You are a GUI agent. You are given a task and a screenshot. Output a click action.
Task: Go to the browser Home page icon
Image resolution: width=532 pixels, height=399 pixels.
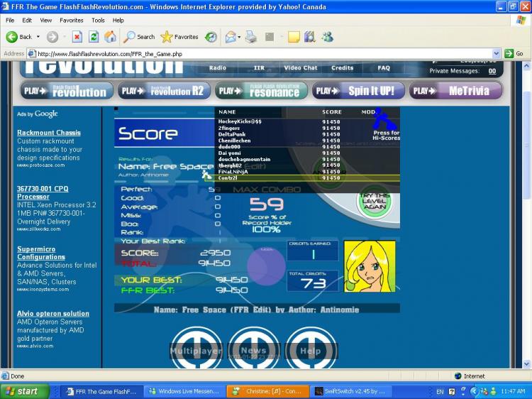pos(110,37)
